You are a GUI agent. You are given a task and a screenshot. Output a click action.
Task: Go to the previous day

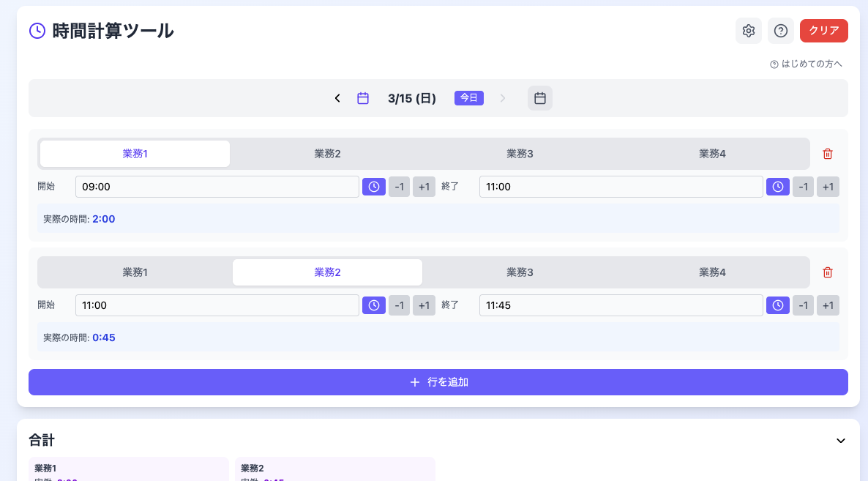point(337,98)
